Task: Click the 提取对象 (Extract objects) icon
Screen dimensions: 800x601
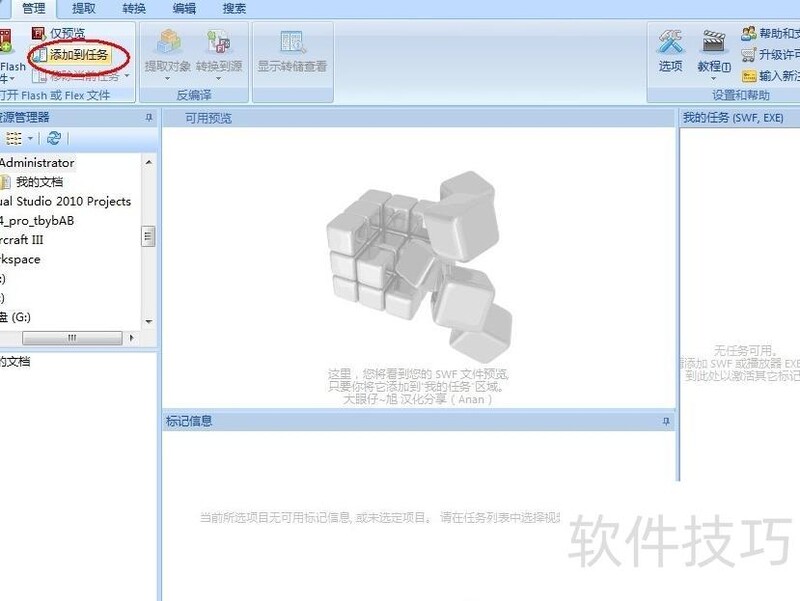Action: 167,42
